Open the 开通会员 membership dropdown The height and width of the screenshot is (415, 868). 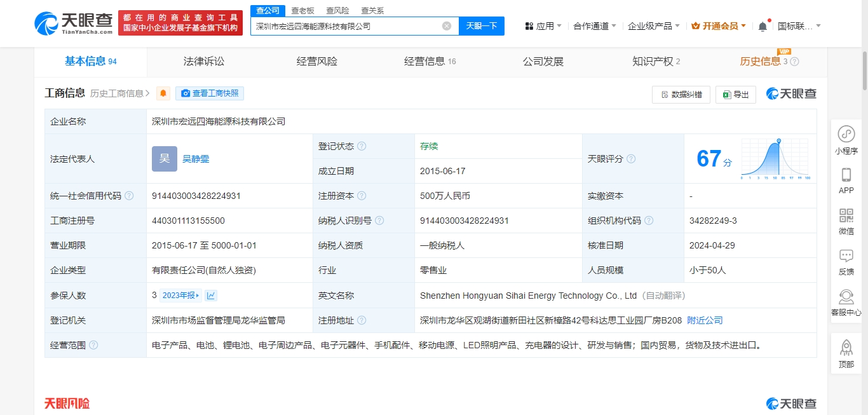pyautogui.click(x=719, y=26)
